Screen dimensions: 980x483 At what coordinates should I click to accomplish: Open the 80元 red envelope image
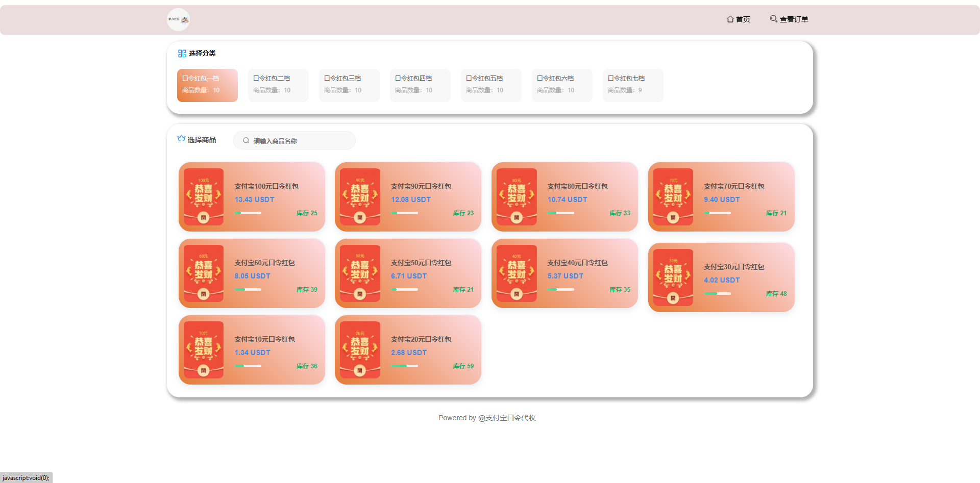click(517, 197)
